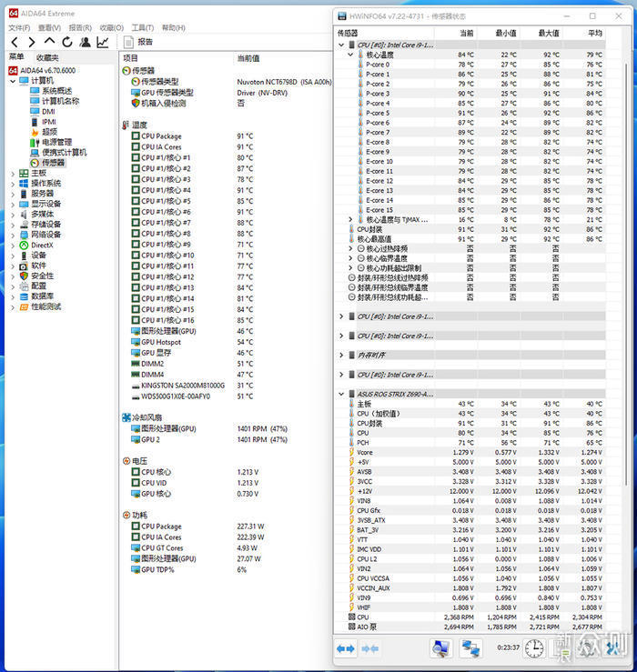
Task: Expand the 主板 tree node
Action: [x=13, y=174]
